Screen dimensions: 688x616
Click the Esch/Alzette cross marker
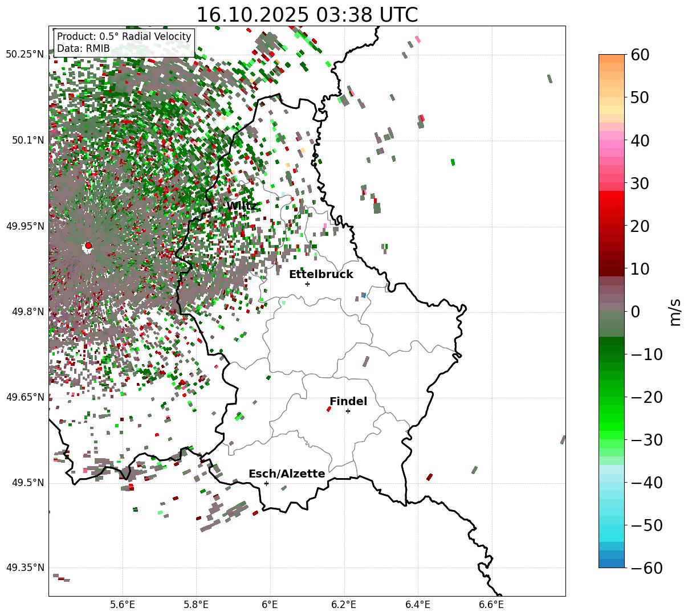click(266, 483)
